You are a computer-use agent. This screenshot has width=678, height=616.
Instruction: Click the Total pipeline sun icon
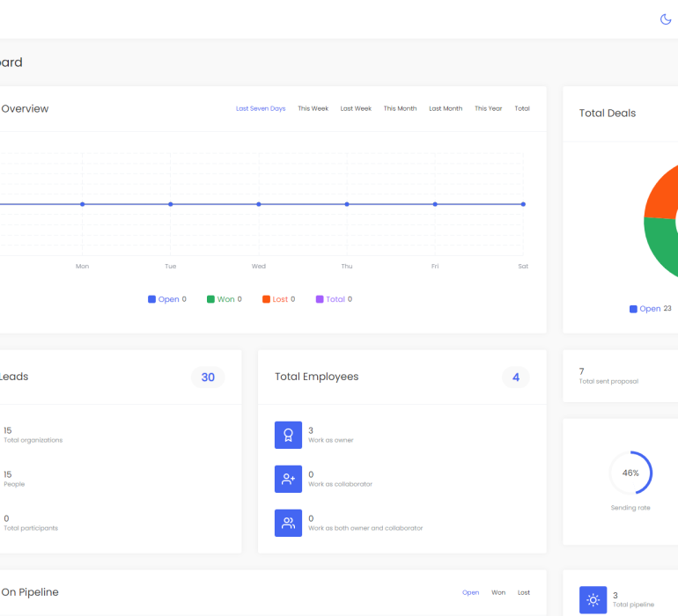(593, 600)
